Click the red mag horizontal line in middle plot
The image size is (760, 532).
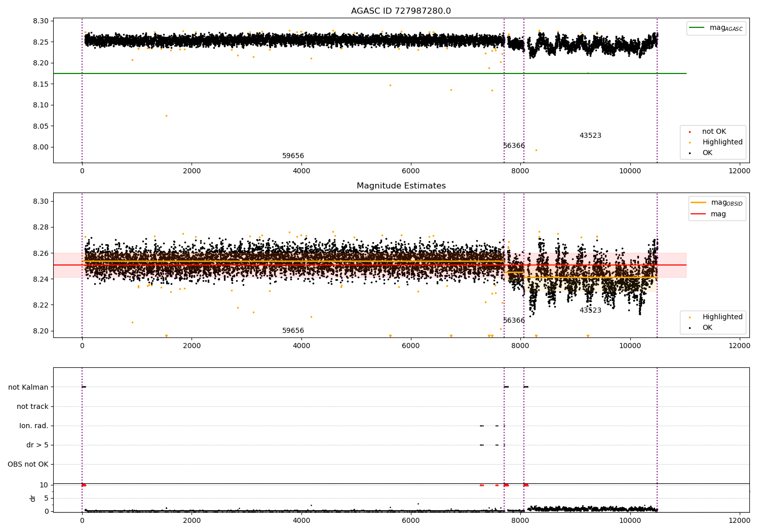[370, 265]
